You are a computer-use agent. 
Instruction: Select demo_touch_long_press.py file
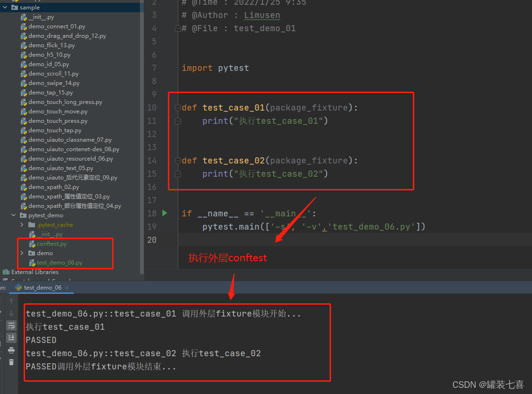(x=65, y=102)
